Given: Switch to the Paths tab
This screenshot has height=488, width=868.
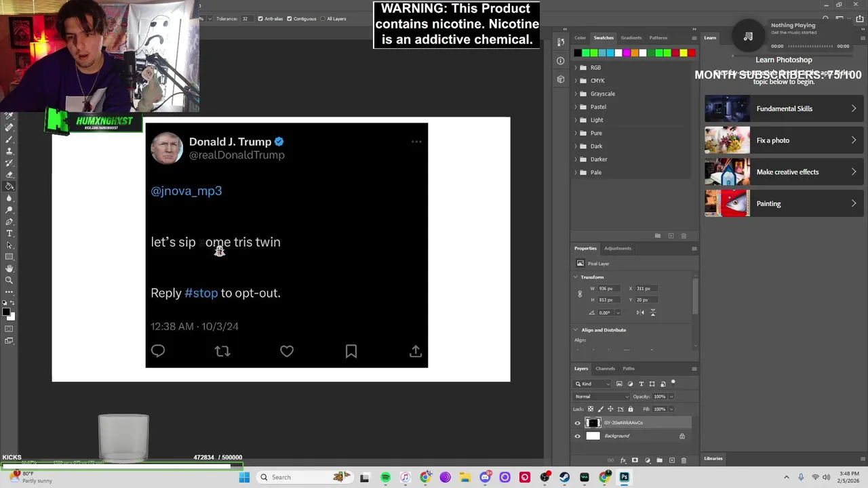Looking at the screenshot, I should point(629,369).
